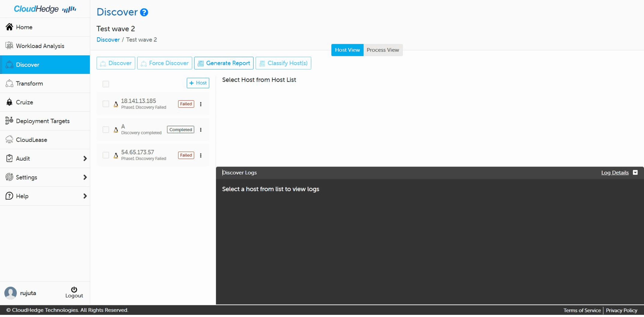
Task: Click the CloudLease cloud icon
Action: (x=9, y=139)
